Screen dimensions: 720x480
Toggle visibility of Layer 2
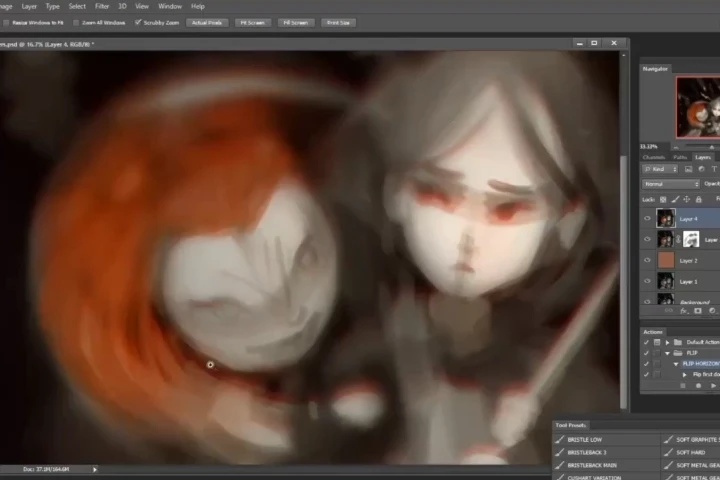647,260
